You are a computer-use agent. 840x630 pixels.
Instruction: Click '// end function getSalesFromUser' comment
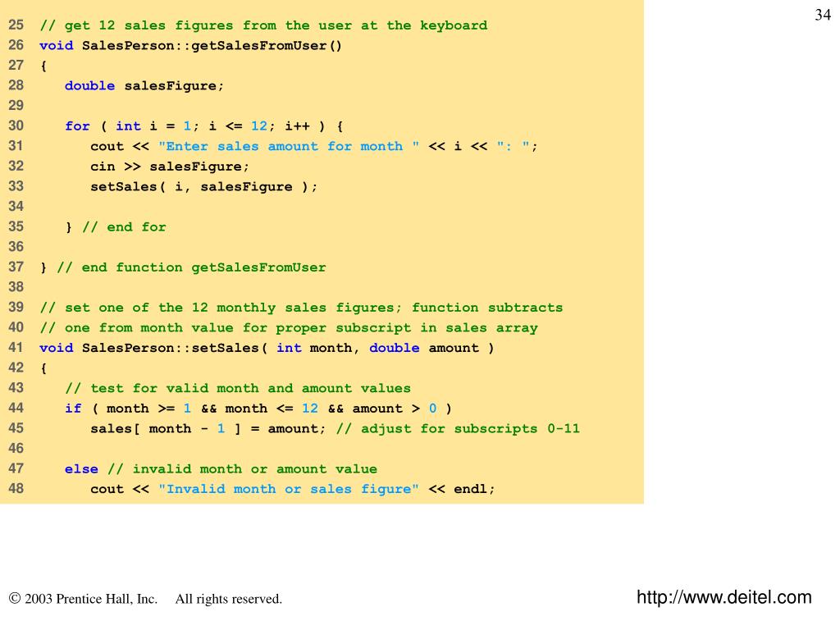pos(191,267)
